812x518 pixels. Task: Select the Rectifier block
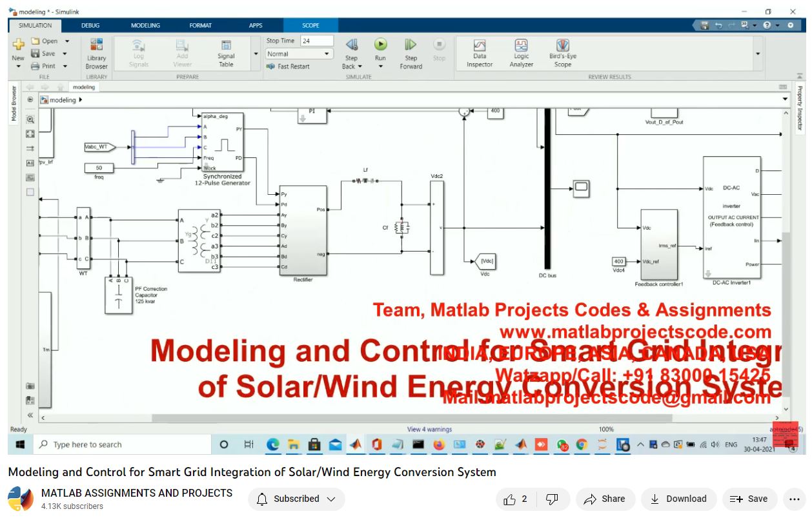pyautogui.click(x=303, y=231)
